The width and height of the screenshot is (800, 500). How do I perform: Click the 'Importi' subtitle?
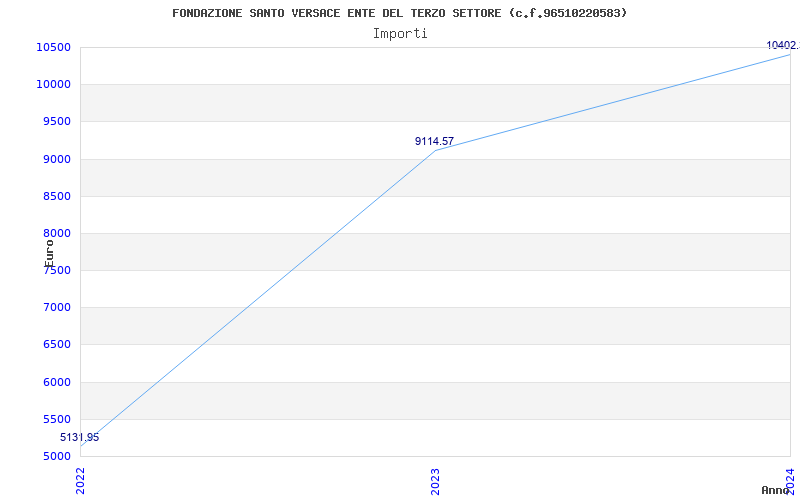[400, 34]
